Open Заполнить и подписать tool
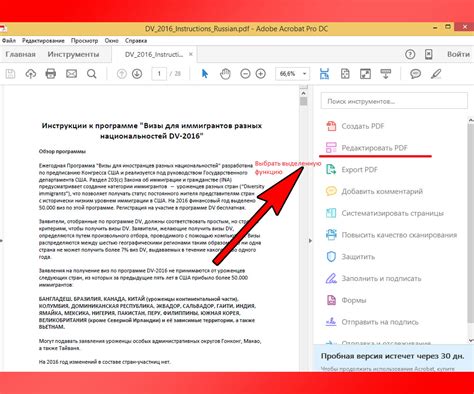The width and height of the screenshot is (474, 394). pyautogui.click(x=373, y=278)
